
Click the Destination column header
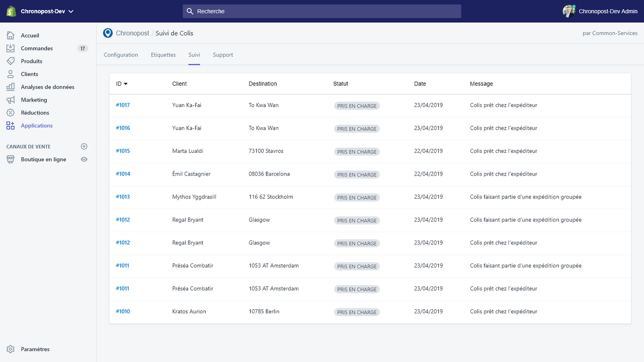coord(263,84)
